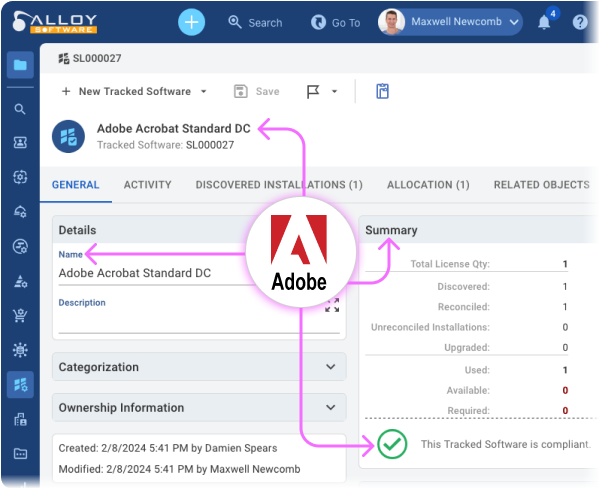Open the Go To navigation

tap(335, 23)
